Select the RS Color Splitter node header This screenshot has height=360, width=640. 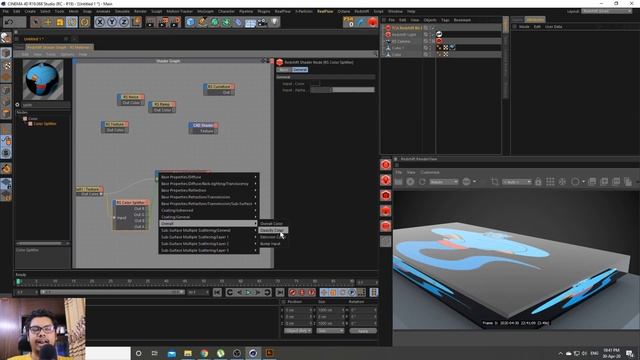(x=131, y=202)
